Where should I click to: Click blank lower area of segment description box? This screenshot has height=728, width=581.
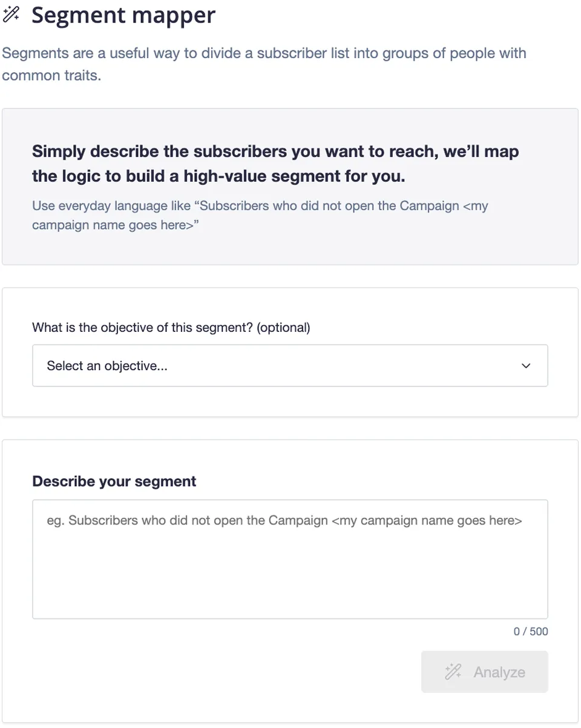[290, 591]
